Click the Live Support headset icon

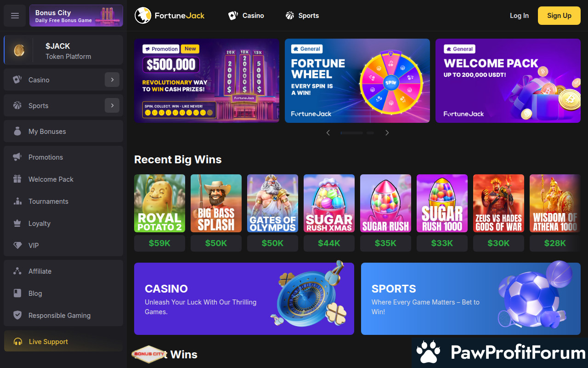[18, 342]
